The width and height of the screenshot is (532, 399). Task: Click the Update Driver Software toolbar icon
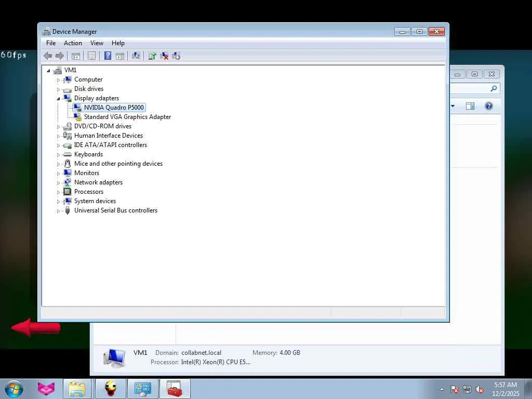click(152, 56)
